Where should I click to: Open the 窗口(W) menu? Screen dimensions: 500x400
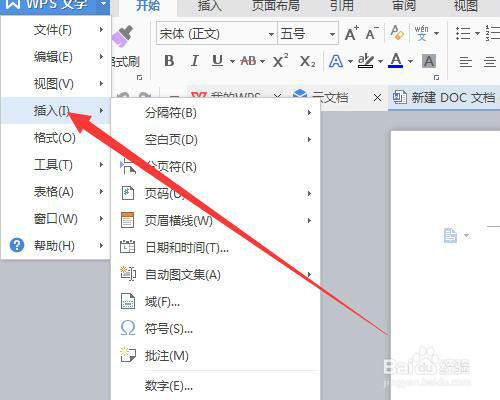[x=56, y=219]
